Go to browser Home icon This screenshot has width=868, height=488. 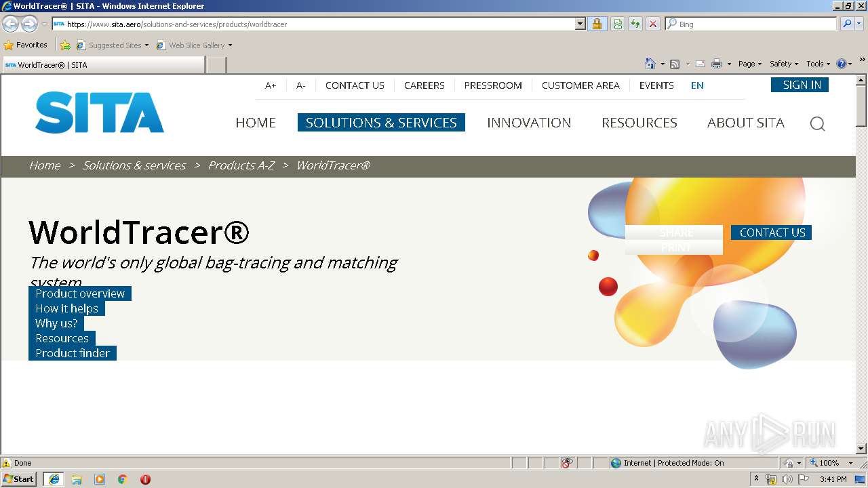click(x=650, y=64)
